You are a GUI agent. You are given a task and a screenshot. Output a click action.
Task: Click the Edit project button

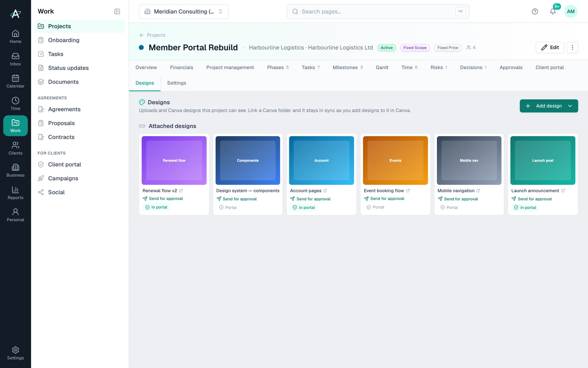550,47
